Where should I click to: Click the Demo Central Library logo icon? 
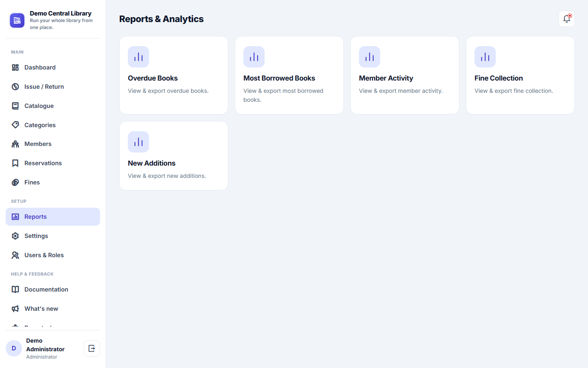[x=17, y=20]
